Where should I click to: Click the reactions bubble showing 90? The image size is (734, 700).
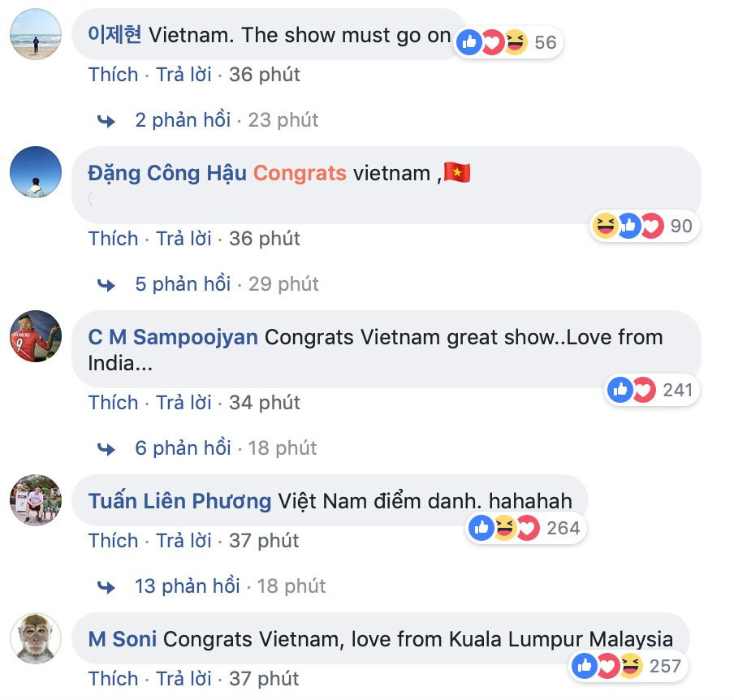click(x=644, y=226)
